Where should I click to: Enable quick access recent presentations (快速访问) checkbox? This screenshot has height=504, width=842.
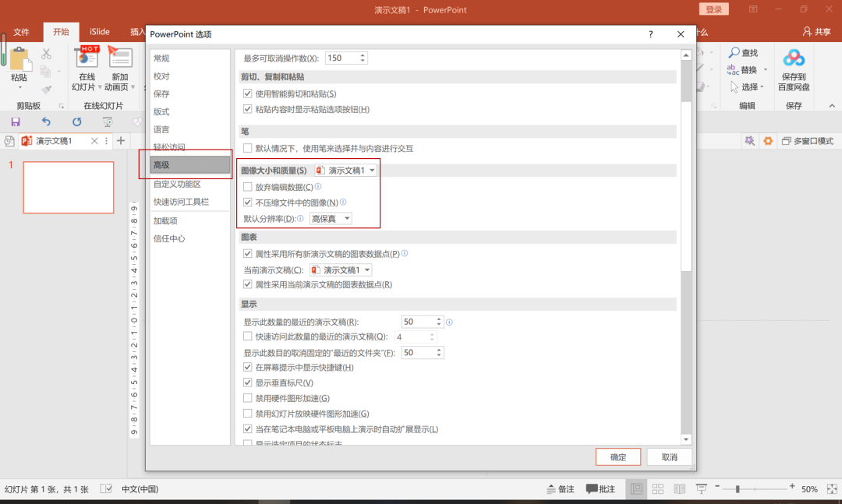[x=248, y=336]
